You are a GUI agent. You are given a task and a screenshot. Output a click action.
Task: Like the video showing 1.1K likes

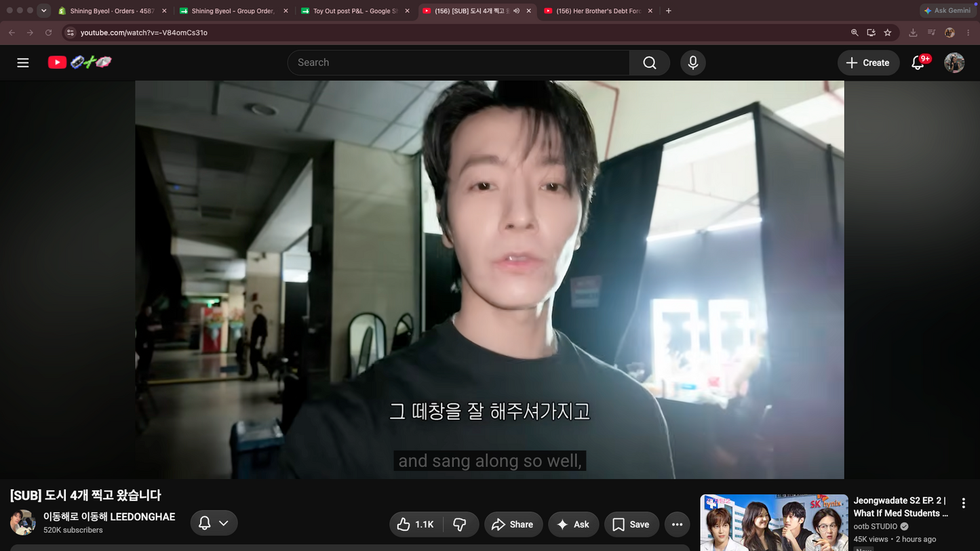pos(416,525)
